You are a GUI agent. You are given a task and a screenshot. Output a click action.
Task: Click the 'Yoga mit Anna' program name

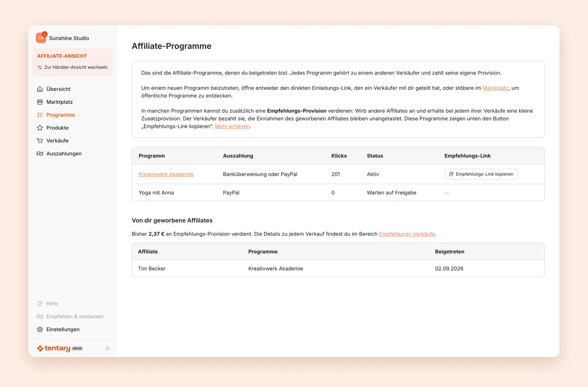point(156,193)
